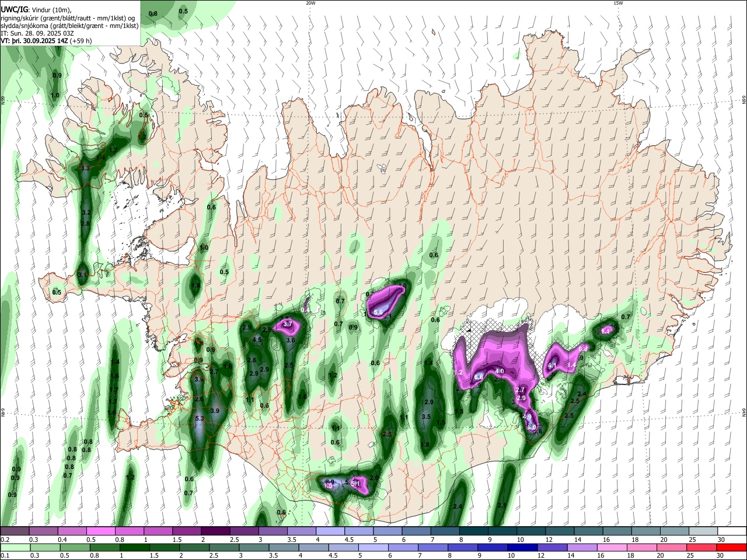Click the snow legend swatch between 0.2 and 0.3
The image size is (747, 560).
pyautogui.click(x=15, y=531)
